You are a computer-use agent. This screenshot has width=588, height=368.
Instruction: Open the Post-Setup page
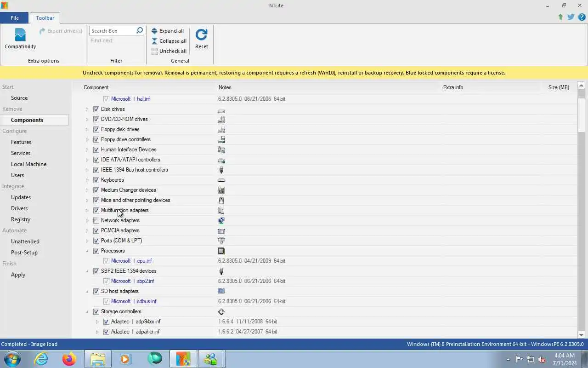point(24,253)
